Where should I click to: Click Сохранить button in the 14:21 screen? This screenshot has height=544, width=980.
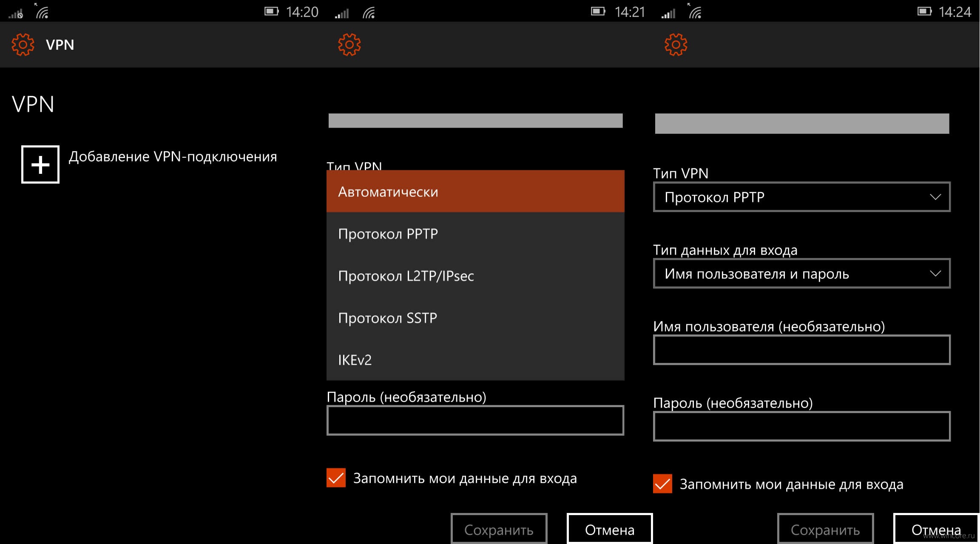499,529
